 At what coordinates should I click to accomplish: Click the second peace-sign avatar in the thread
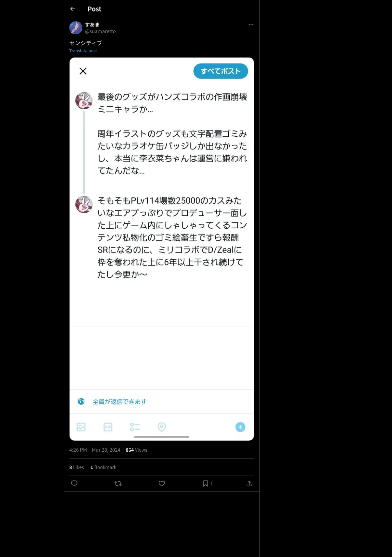pos(84,204)
